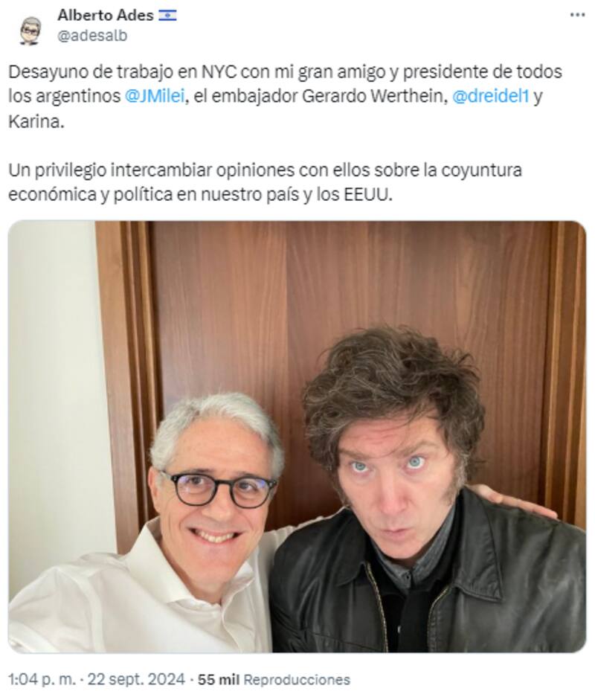Image resolution: width=595 pixels, height=700 pixels.
Task: Click the 1:04 p. m. timestamp
Action: [42, 679]
